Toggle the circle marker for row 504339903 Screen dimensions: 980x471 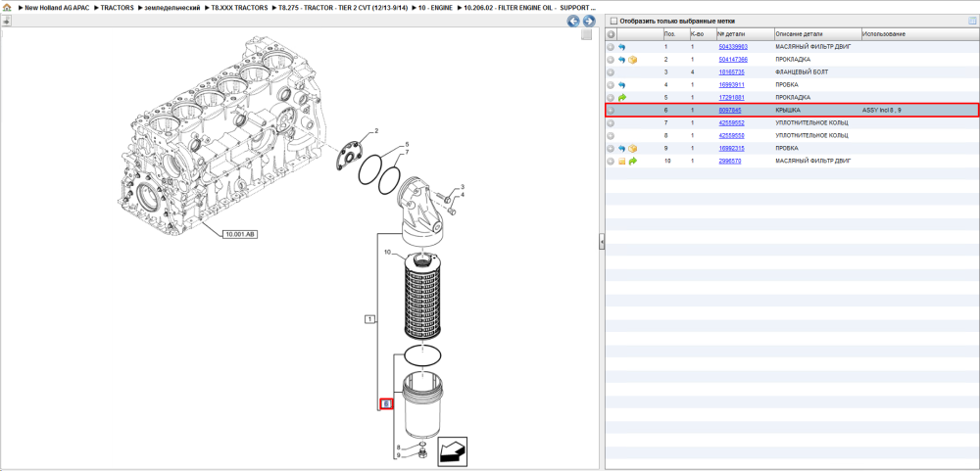click(x=611, y=47)
